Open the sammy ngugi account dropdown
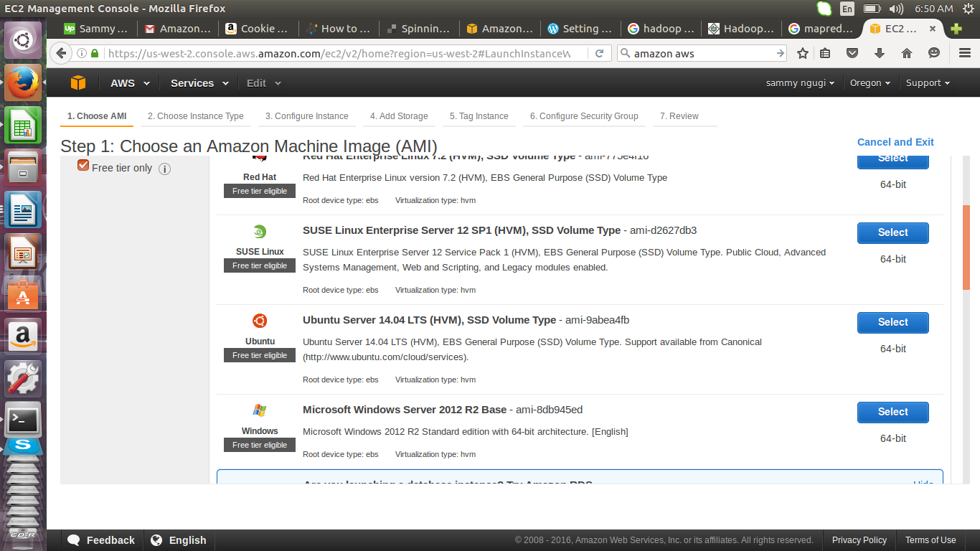980x551 pixels. pyautogui.click(x=800, y=83)
